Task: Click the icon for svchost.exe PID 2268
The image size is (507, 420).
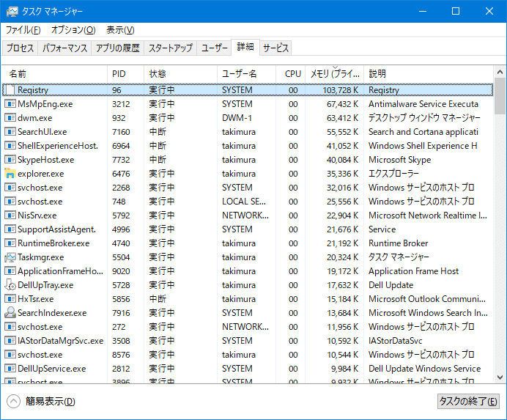Action: 10,188
